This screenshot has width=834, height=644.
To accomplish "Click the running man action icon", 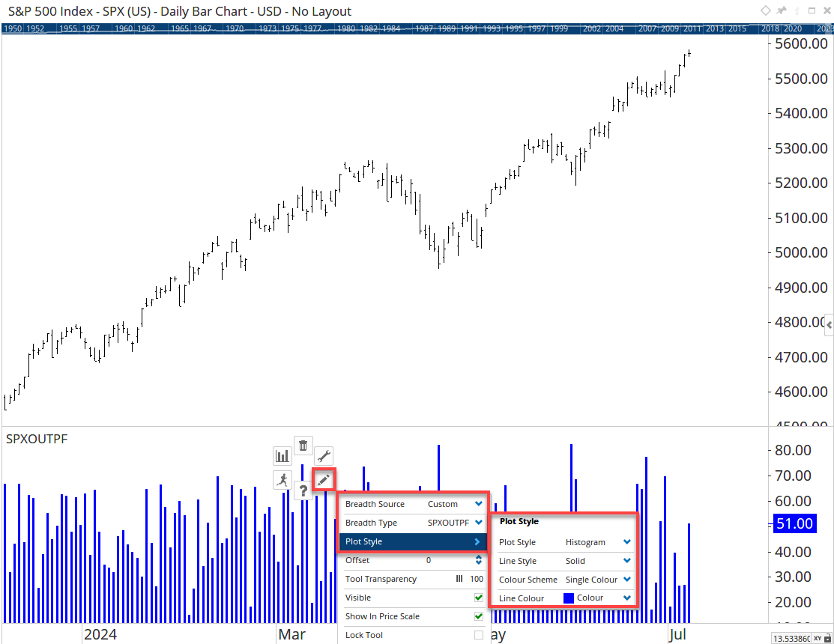I will point(282,480).
